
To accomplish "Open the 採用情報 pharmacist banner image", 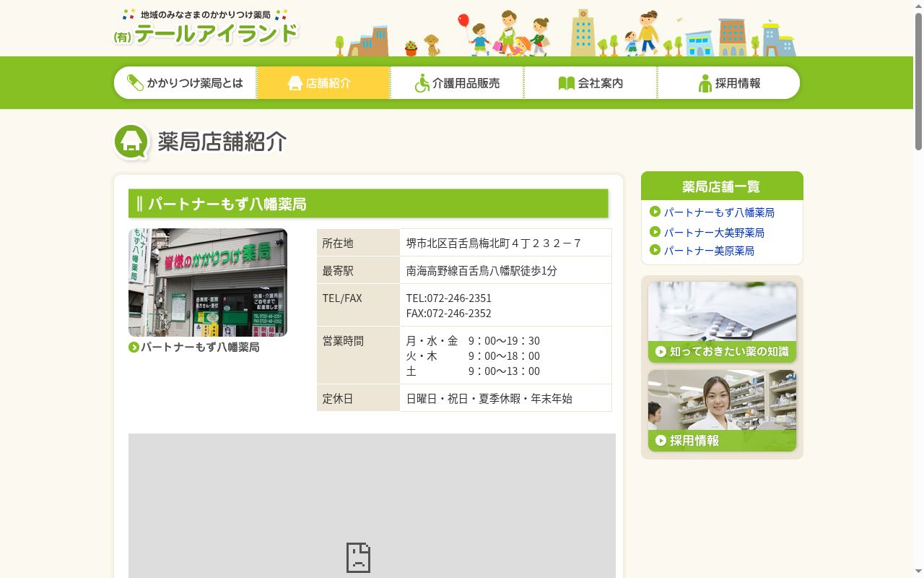I will (x=722, y=411).
